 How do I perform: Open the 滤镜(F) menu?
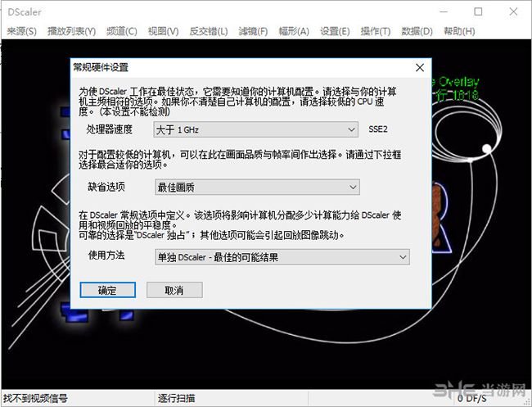[x=253, y=31]
